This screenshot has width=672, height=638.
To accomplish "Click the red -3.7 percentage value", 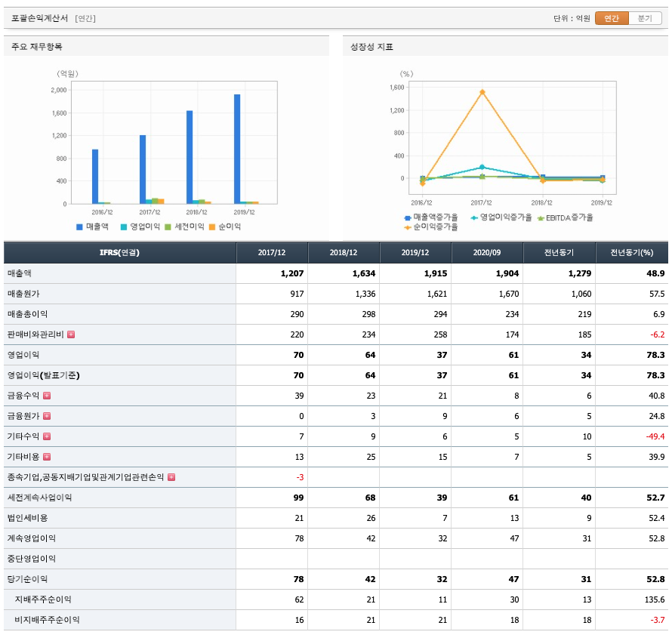I will click(657, 620).
